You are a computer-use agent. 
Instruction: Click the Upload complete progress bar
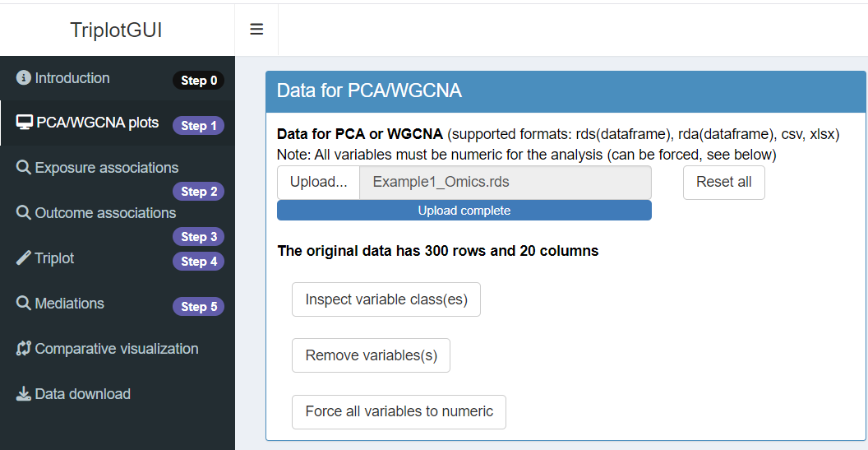pyautogui.click(x=464, y=211)
